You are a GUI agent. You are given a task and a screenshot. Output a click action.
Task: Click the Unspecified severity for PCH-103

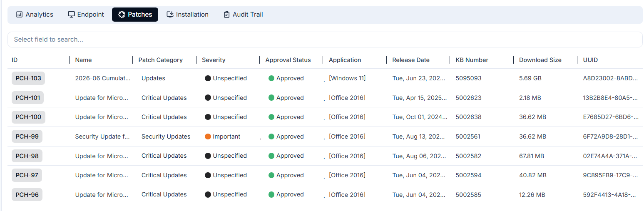click(x=226, y=78)
